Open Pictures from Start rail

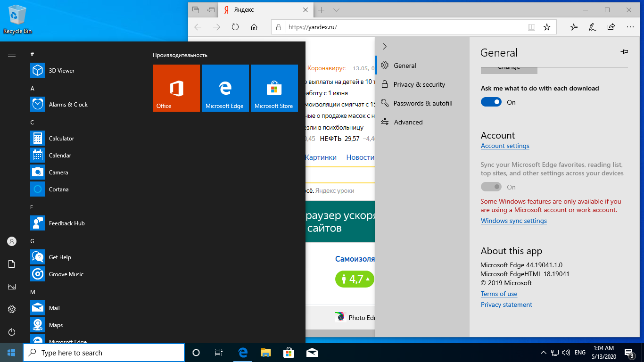[12, 287]
